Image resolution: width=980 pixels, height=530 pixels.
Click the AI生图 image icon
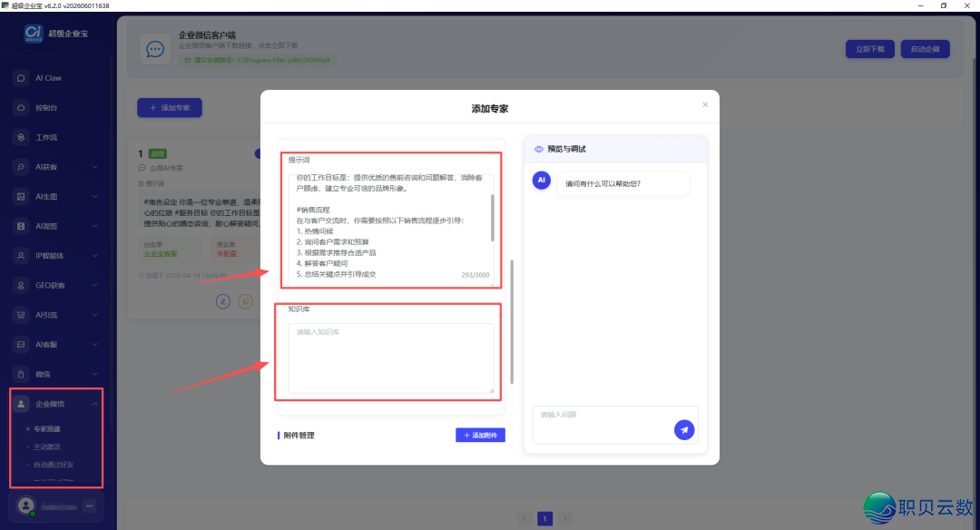click(21, 196)
